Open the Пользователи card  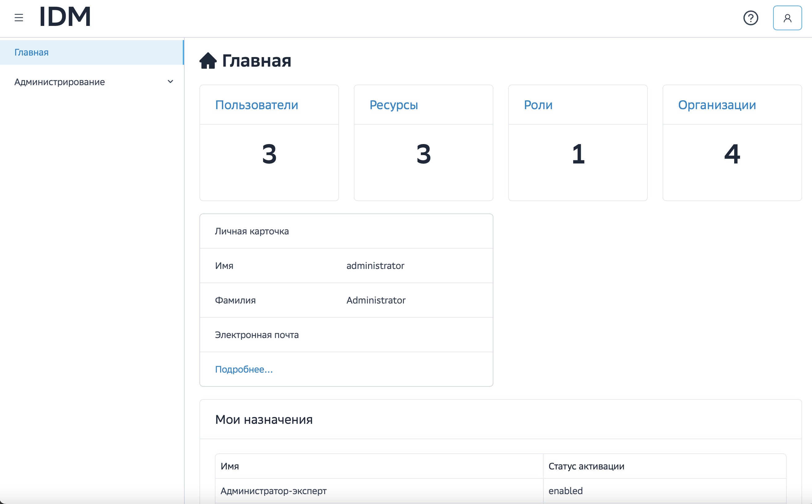256,105
